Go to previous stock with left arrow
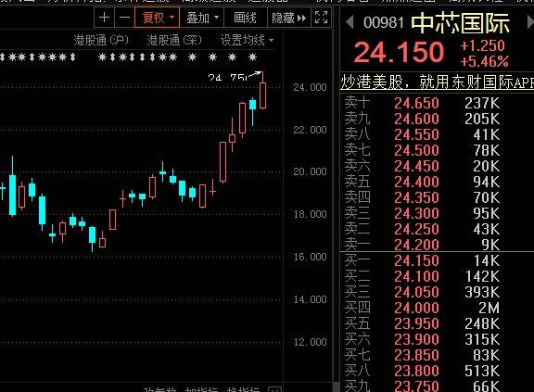 point(350,23)
